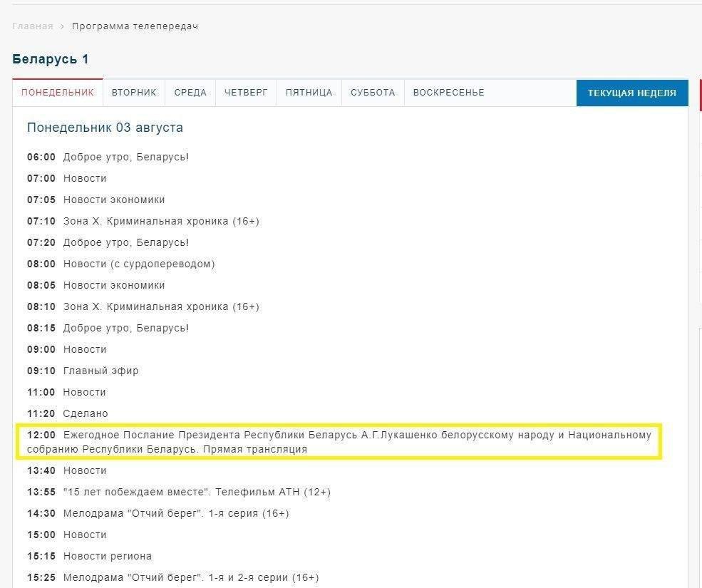Click 14:30 Мелодрама "Отчий берег" 1-я серия
The image size is (702, 588).
click(x=158, y=514)
